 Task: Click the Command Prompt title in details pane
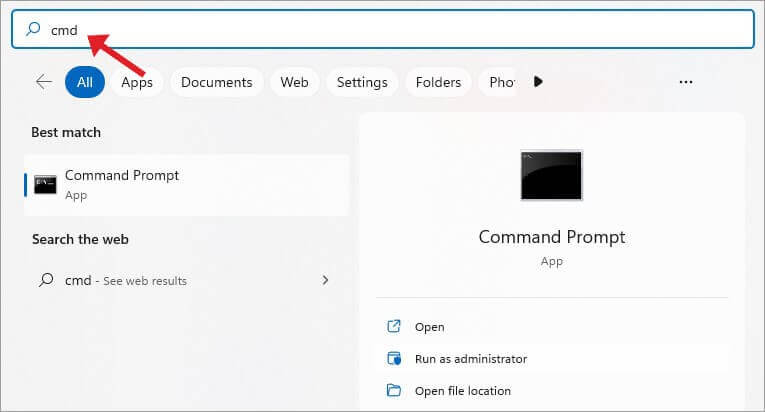pyautogui.click(x=552, y=237)
